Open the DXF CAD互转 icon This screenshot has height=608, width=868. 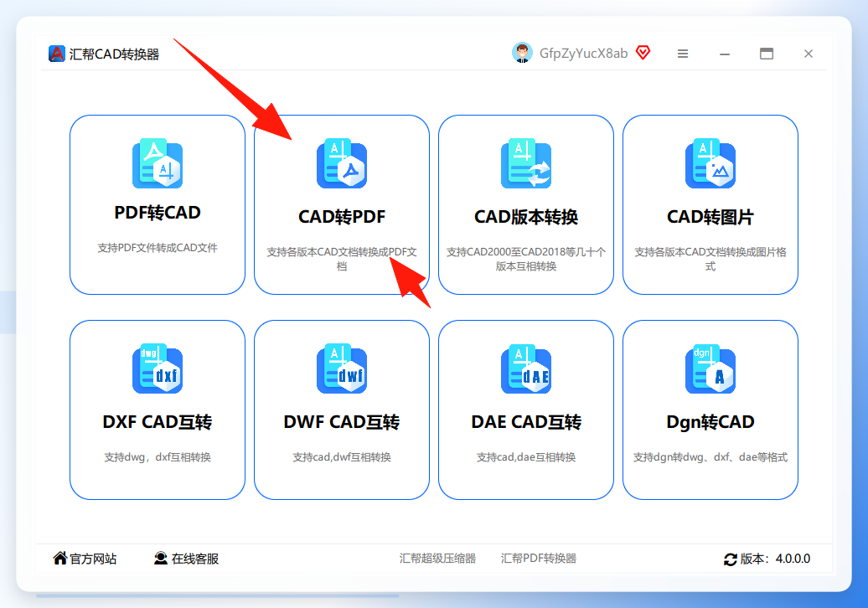point(158,369)
